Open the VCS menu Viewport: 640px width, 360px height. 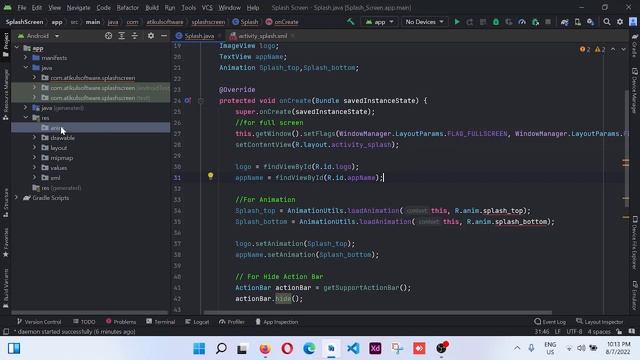pyautogui.click(x=207, y=7)
